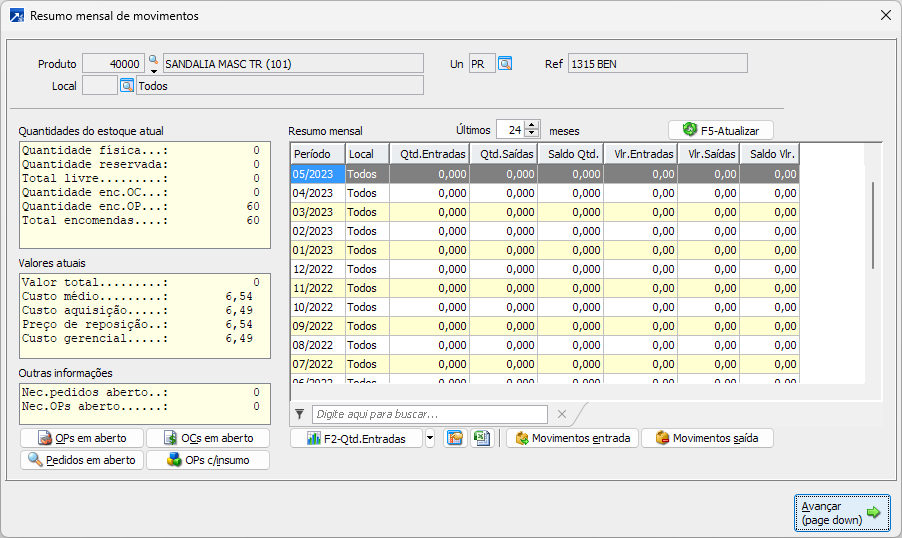Click the Excel export icon

482,438
